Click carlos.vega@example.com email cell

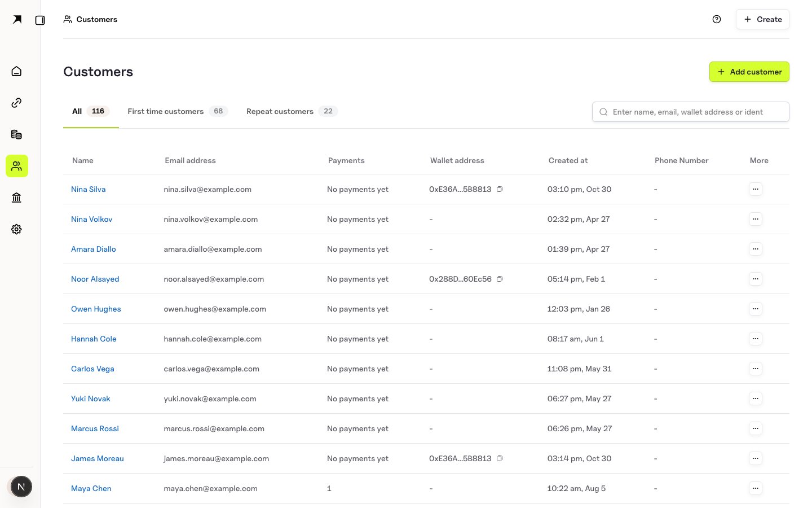[211, 369]
